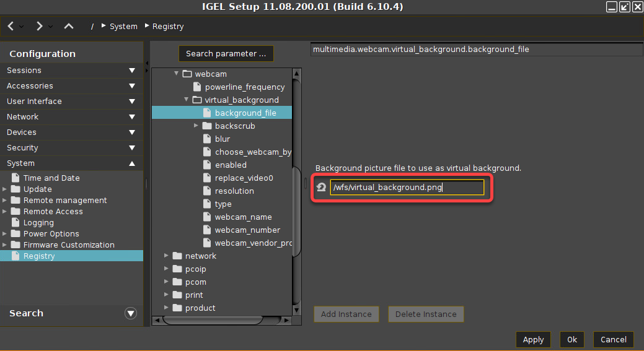Select the webcam_name registry entry
The height and width of the screenshot is (351, 644).
pyautogui.click(x=243, y=217)
